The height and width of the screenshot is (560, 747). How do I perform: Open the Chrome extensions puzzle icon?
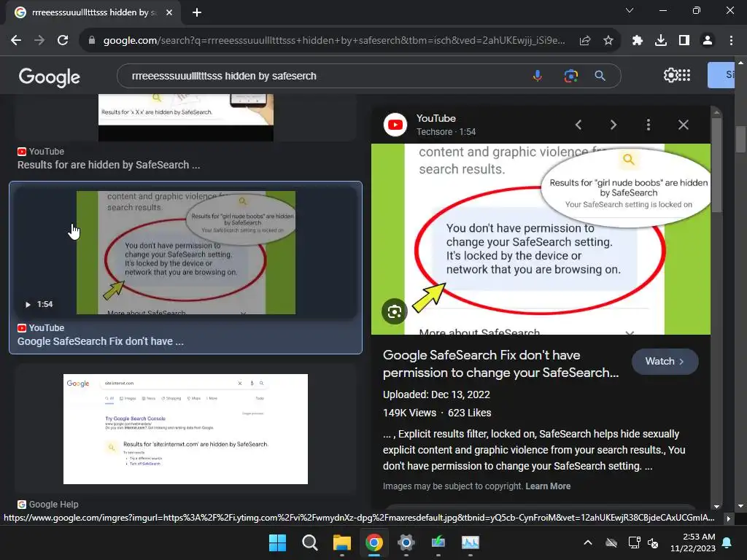coord(638,41)
